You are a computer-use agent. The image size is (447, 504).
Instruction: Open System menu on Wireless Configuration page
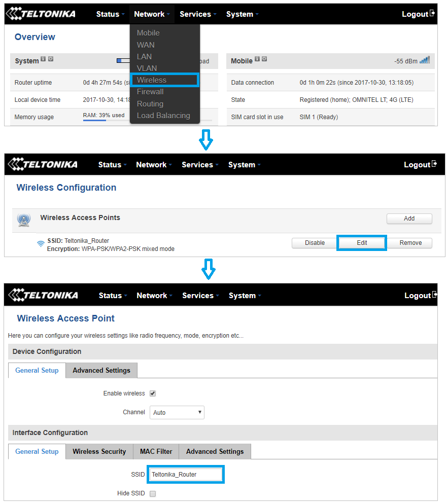coord(244,165)
